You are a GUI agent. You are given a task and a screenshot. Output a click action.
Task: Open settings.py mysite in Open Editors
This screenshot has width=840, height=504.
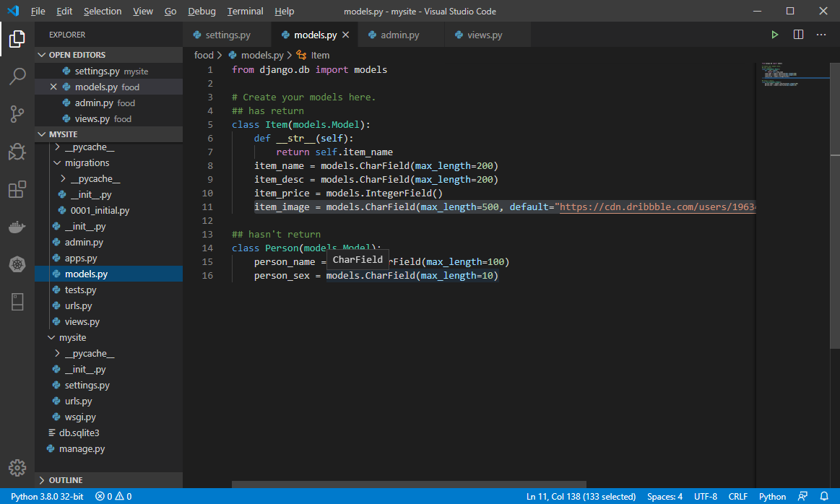coord(109,71)
